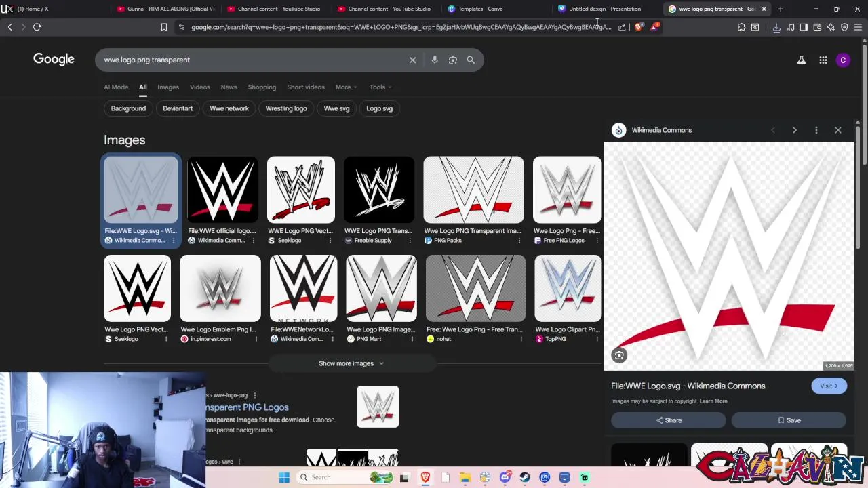Screen dimensions: 868x488
Task: Open Search Labs flask icon
Action: [802, 60]
